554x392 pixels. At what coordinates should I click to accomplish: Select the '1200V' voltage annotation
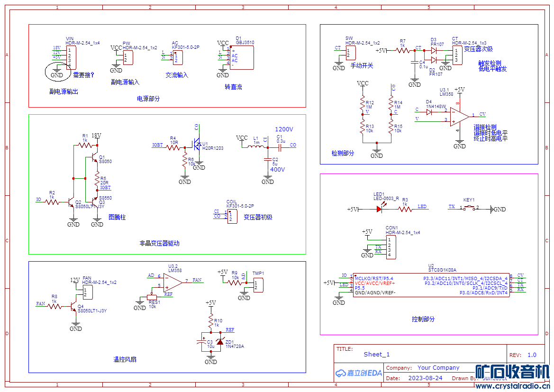click(284, 129)
